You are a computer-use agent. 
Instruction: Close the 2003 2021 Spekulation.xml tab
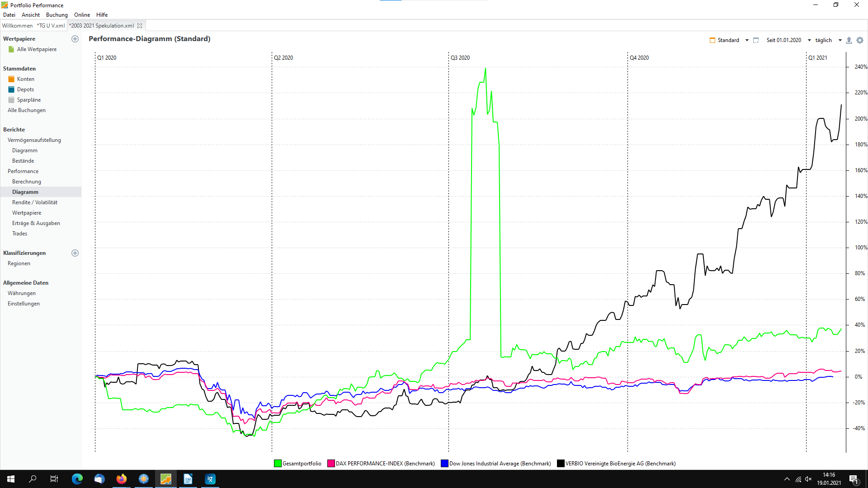(x=140, y=26)
